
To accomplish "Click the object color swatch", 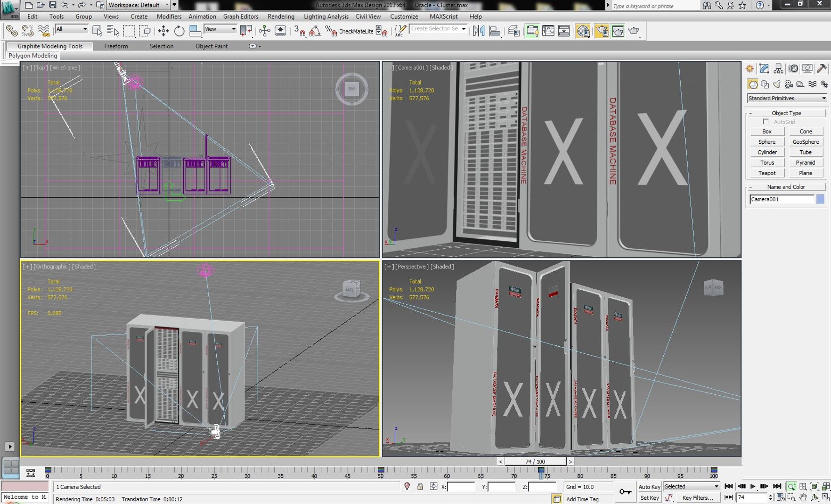I will click(820, 199).
